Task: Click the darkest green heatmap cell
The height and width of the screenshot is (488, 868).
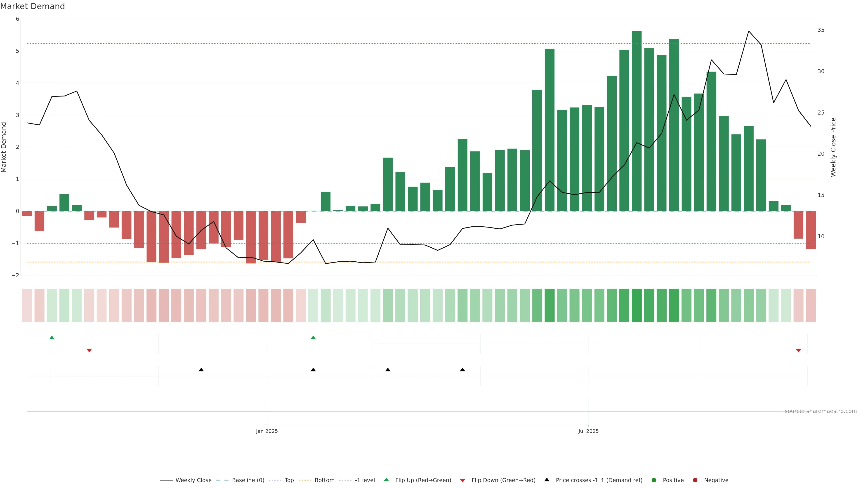Action: coord(637,305)
